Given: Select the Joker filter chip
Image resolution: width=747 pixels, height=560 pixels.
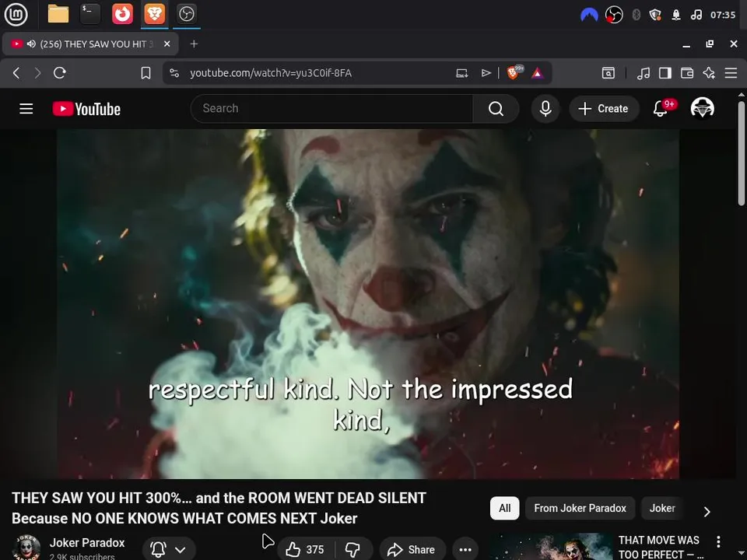Looking at the screenshot, I should (662, 508).
